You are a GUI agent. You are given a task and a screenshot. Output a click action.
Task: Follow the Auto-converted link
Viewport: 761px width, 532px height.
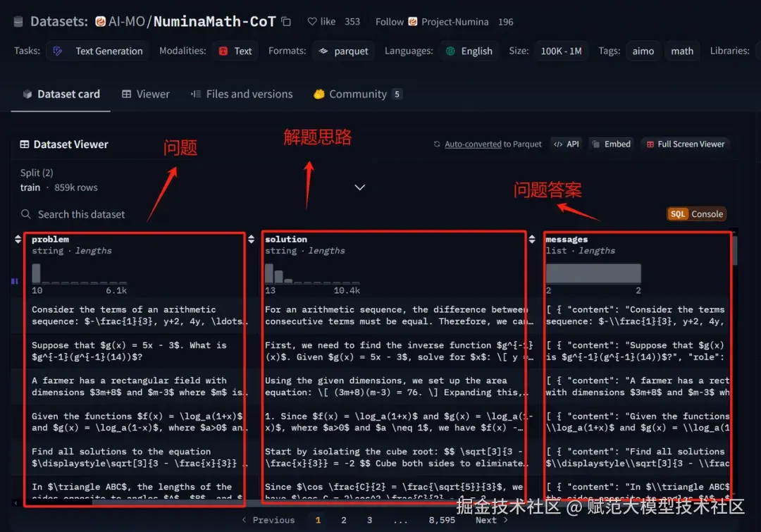[473, 144]
